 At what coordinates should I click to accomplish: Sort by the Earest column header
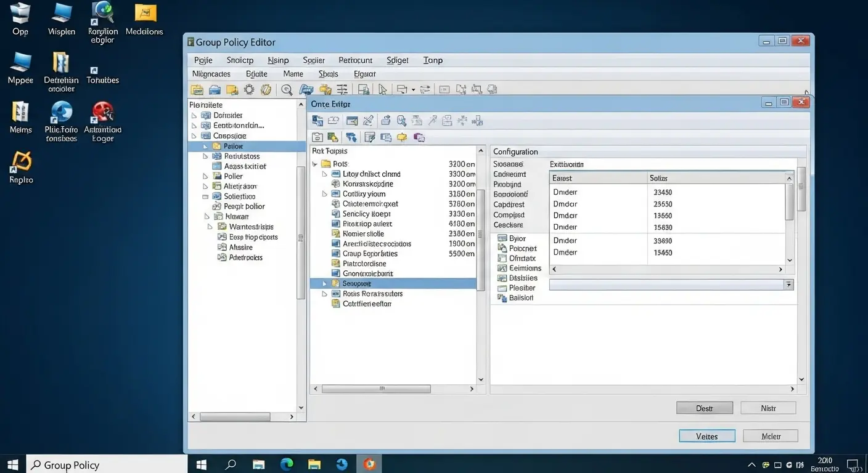click(x=598, y=178)
